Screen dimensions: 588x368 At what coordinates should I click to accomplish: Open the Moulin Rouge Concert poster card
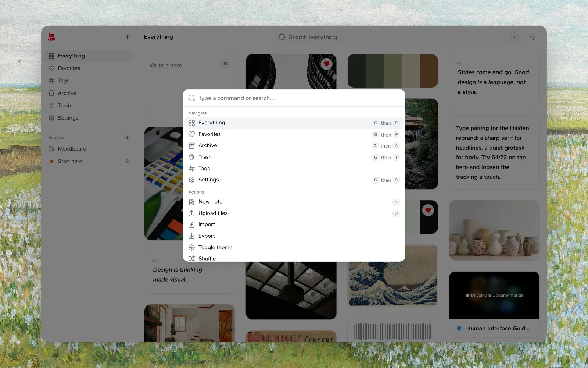291,336
